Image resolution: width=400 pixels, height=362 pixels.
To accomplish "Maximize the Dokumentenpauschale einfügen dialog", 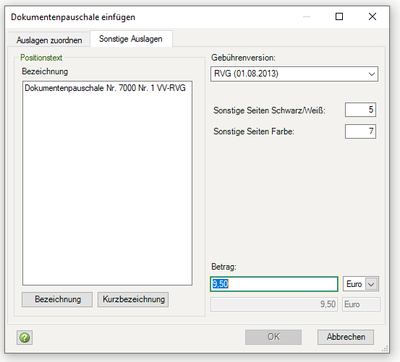I will pyautogui.click(x=339, y=16).
